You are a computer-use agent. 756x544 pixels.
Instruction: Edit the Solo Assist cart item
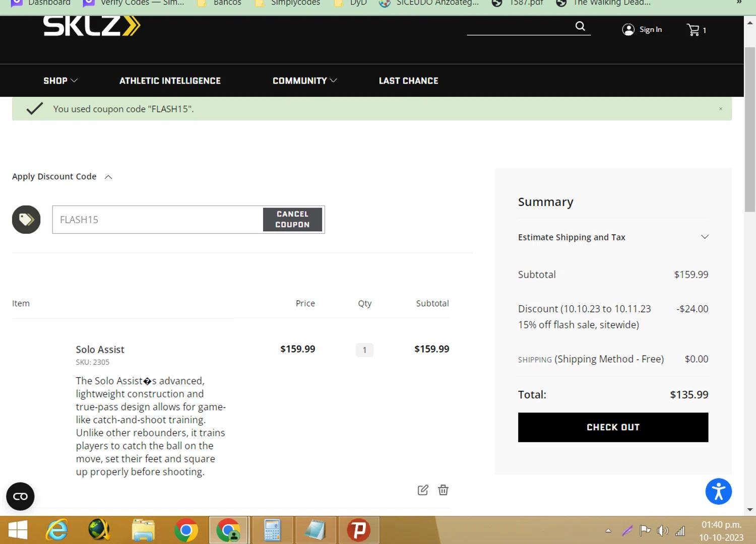[x=423, y=490]
